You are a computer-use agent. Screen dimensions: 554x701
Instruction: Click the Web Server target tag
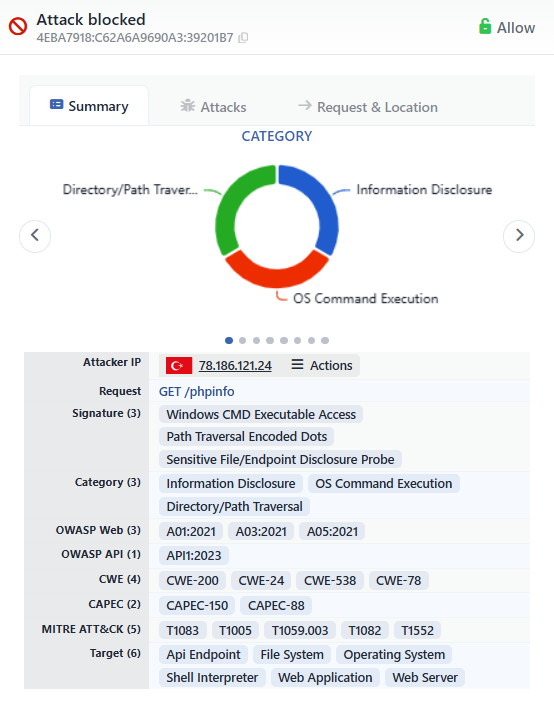425,678
